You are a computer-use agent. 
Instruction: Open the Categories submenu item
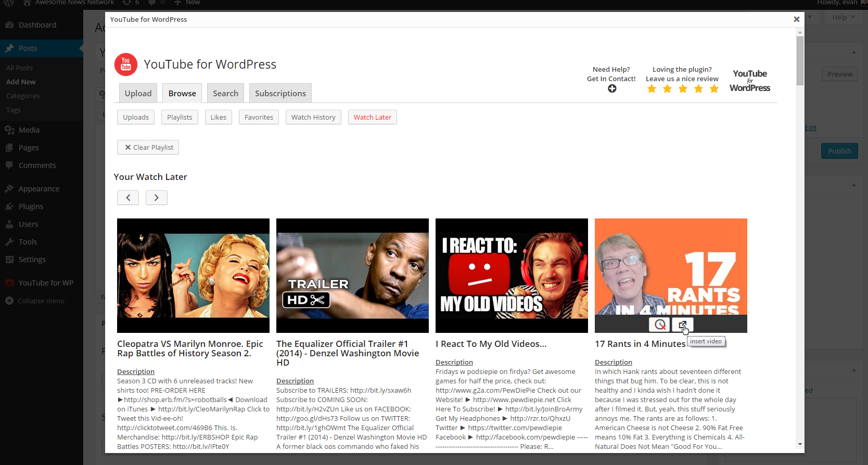click(x=23, y=96)
